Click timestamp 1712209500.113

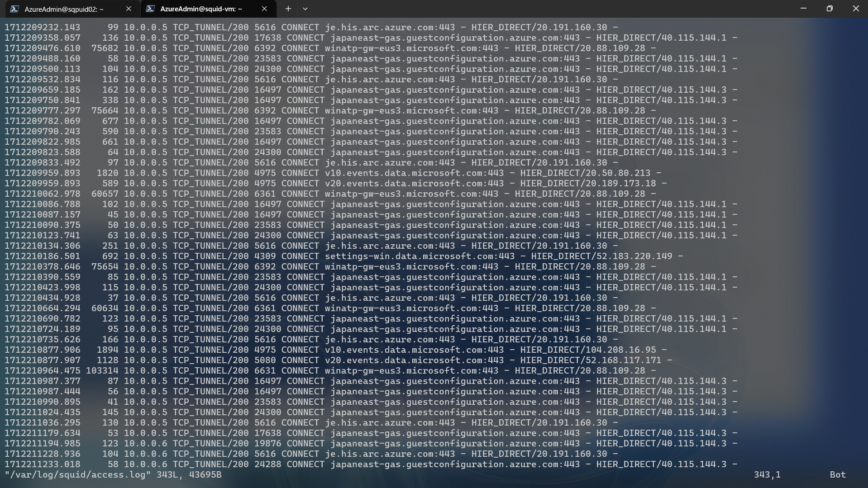pyautogui.click(x=43, y=69)
